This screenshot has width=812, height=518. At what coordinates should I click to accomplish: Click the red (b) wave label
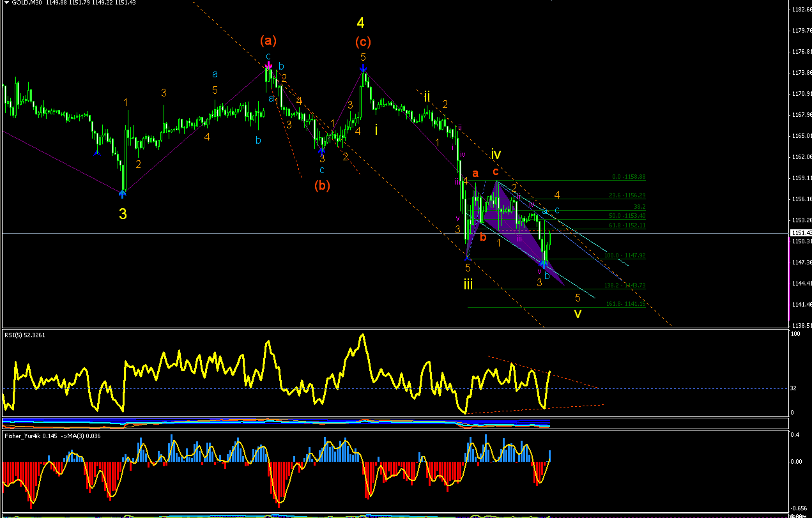[x=322, y=186]
